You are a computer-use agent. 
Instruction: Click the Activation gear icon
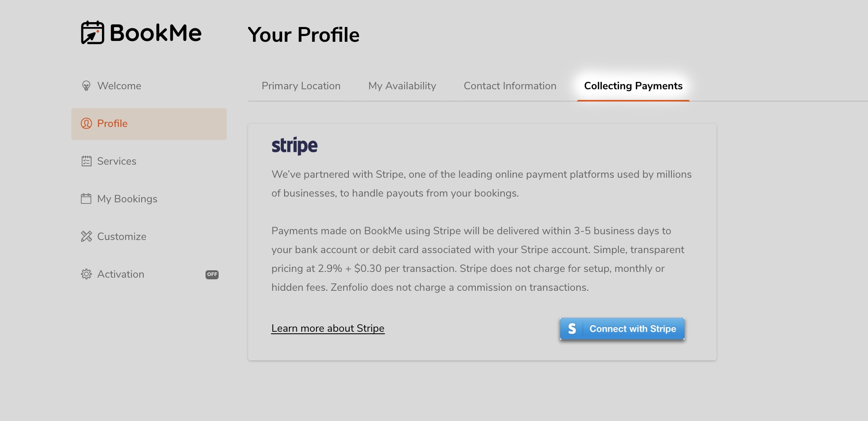point(86,274)
